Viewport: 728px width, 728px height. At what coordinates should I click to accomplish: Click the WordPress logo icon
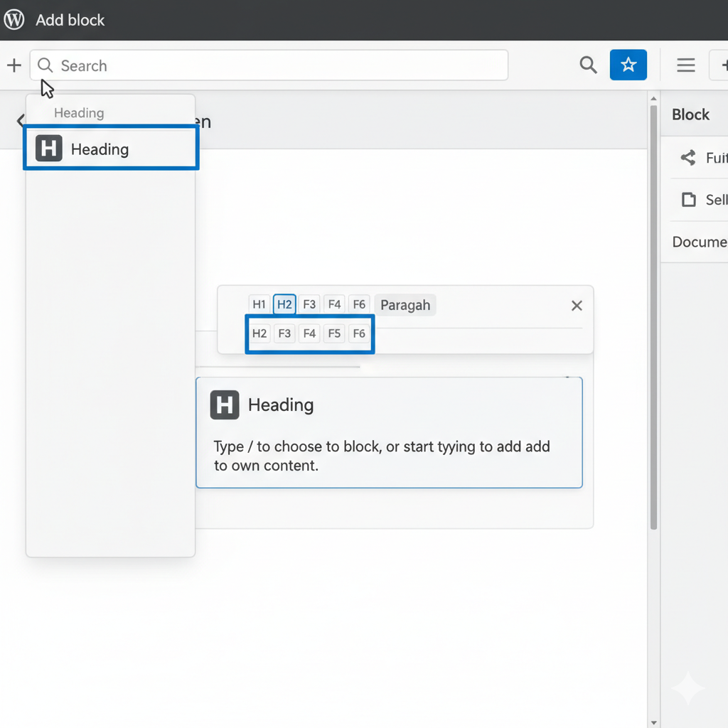tap(14, 20)
